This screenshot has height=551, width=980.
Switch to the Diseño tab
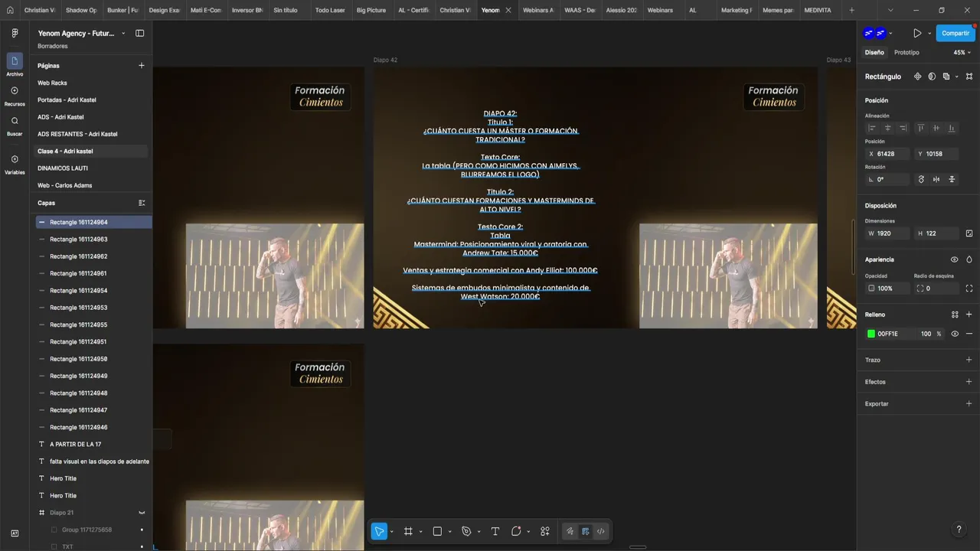pyautogui.click(x=874, y=53)
